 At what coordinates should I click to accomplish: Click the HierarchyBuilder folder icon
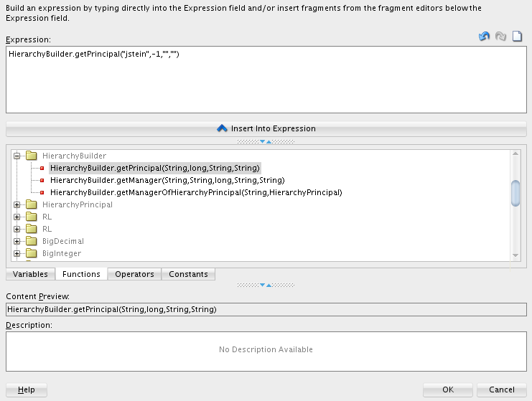(32, 156)
